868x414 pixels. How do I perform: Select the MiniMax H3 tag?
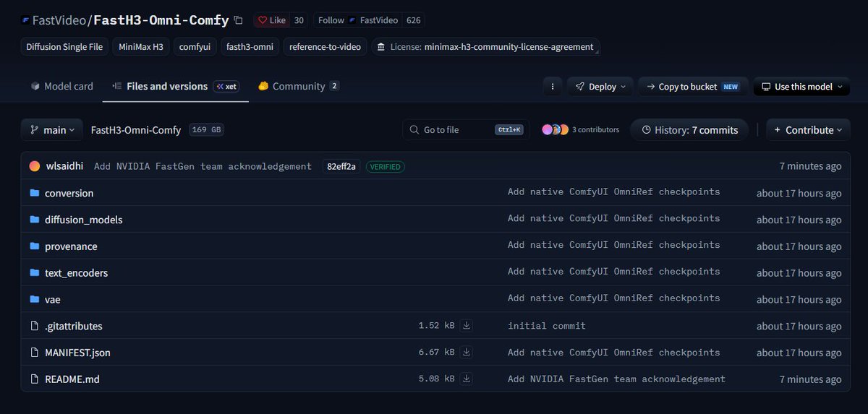(141, 47)
